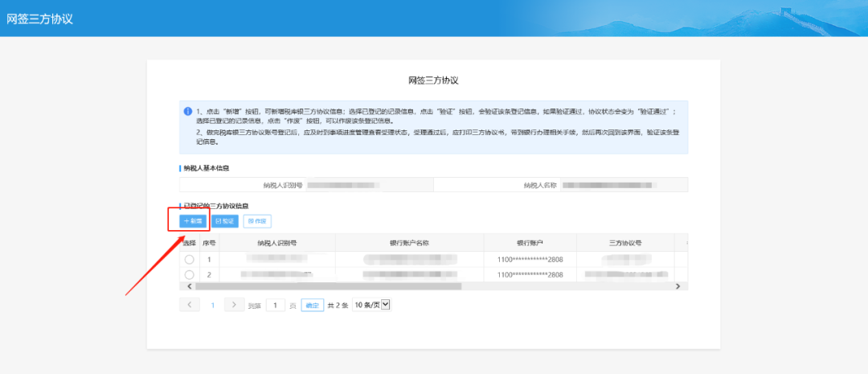Click the 共 2 条 total count text
Image resolution: width=868 pixels, height=374 pixels.
pyautogui.click(x=337, y=306)
